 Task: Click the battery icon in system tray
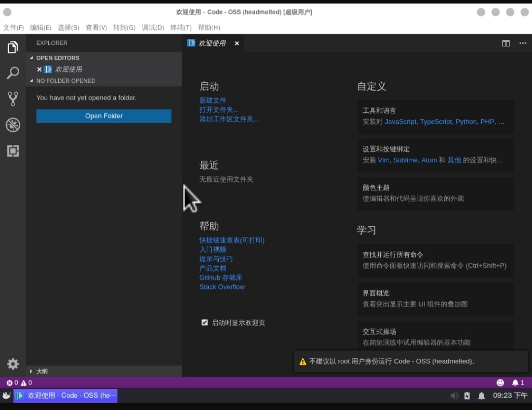(467, 396)
